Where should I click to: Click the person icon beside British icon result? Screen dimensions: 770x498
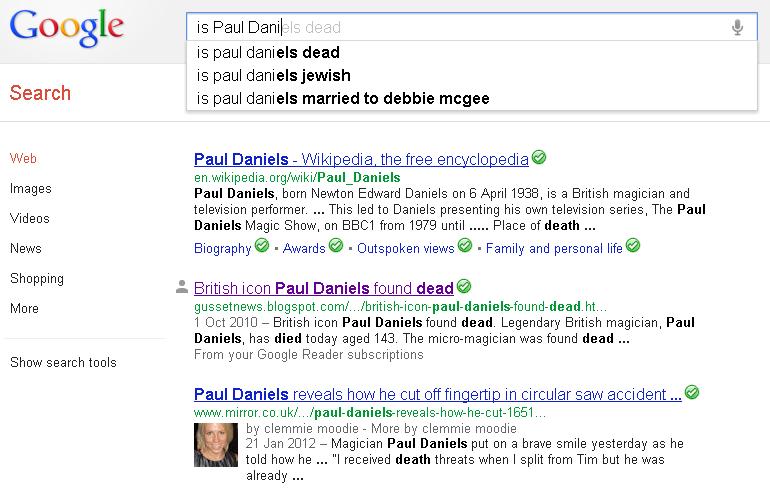coord(182,287)
